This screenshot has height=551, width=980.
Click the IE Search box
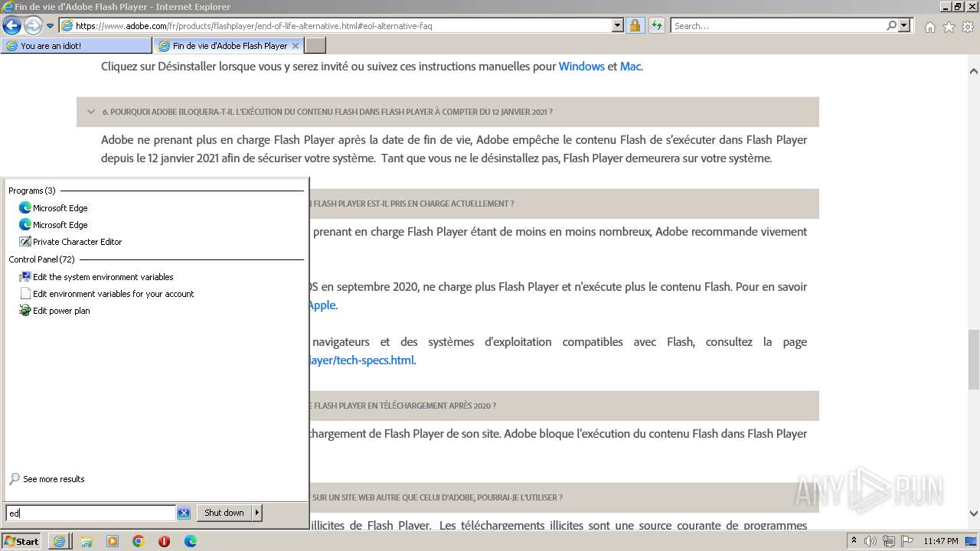pyautogui.click(x=778, y=26)
